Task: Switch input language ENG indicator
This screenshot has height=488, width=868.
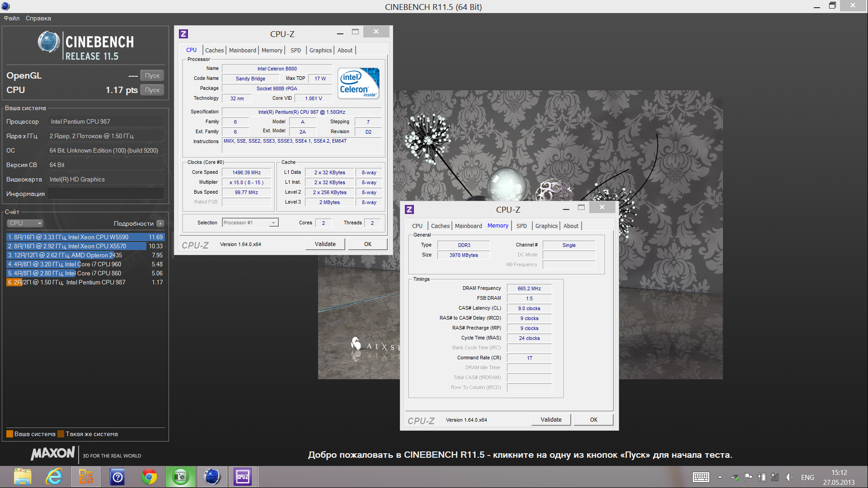Action: 807,477
